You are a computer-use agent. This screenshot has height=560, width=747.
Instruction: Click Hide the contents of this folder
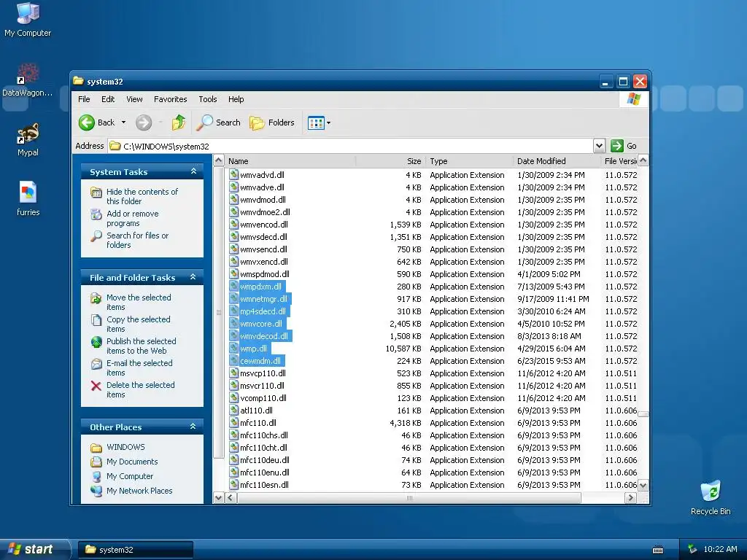coord(142,196)
